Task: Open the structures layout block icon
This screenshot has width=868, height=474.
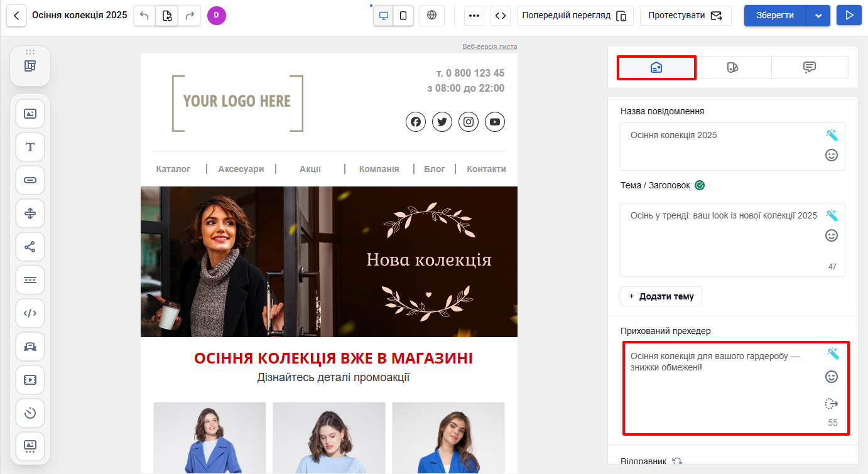Action: [30, 66]
